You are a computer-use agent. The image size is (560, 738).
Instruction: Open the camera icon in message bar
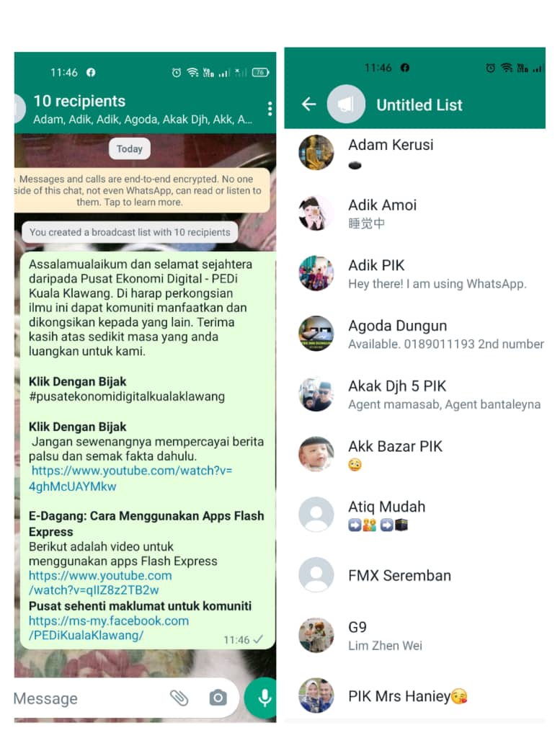pos(218,698)
